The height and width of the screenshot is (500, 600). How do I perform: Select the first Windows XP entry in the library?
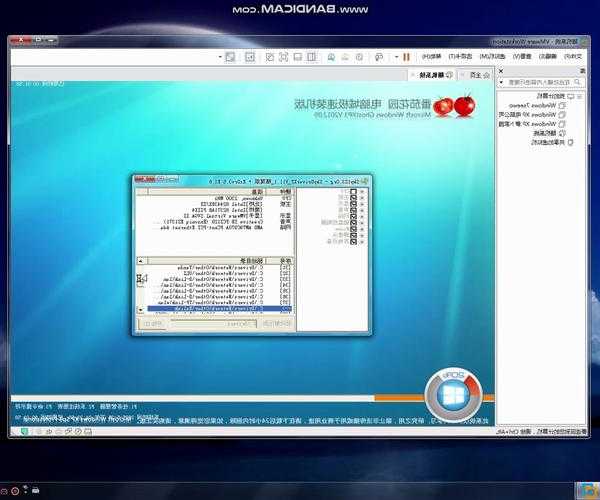click(532, 114)
